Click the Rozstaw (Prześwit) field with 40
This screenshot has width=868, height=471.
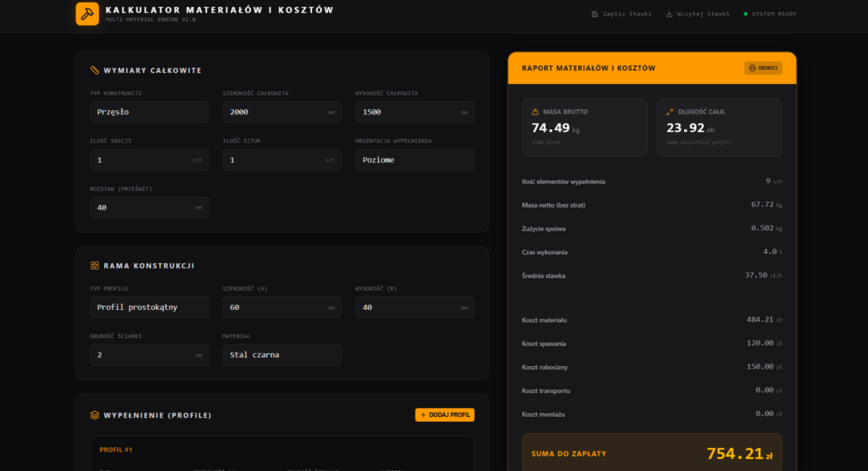point(149,208)
